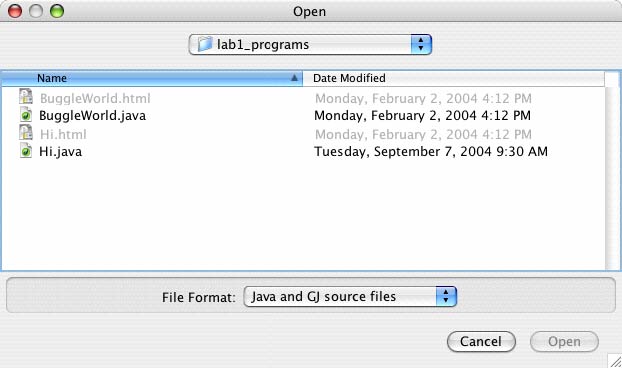Select the Hi.java file icon
The height and width of the screenshot is (368, 622).
pos(26,151)
